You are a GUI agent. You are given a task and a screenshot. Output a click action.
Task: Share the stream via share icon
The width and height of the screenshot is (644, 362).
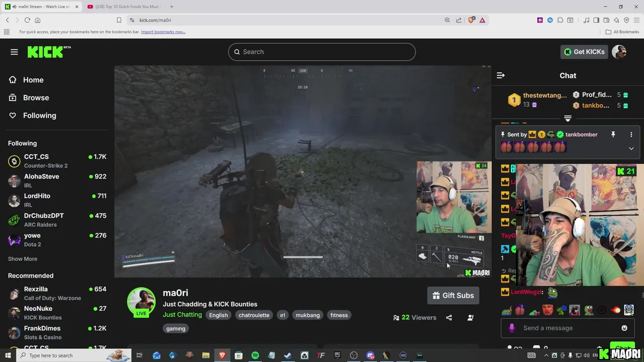pos(449,318)
